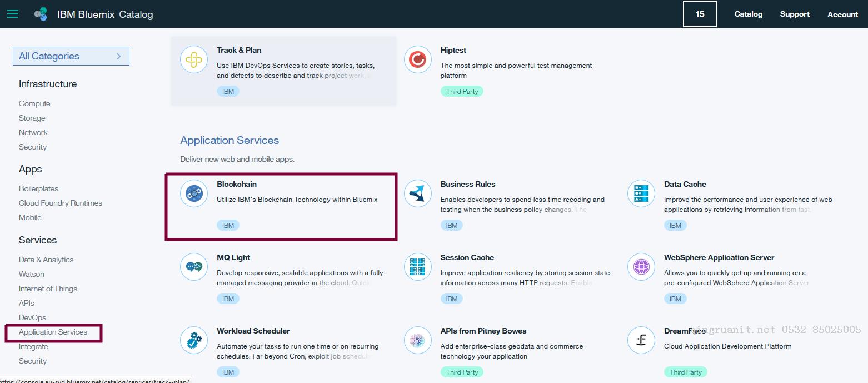868x383 pixels.
Task: Select the Hiptest service icon
Action: 417,59
